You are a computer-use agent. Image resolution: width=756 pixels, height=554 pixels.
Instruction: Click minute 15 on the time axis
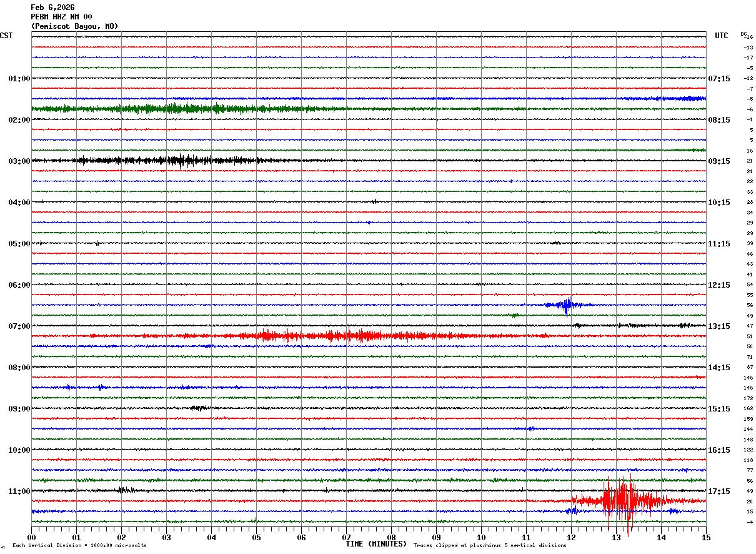coord(706,537)
